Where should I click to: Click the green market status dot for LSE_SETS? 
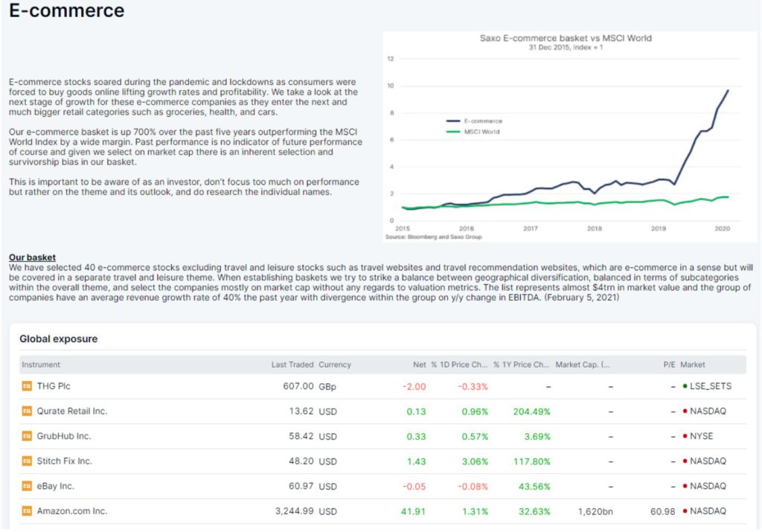[x=685, y=386]
